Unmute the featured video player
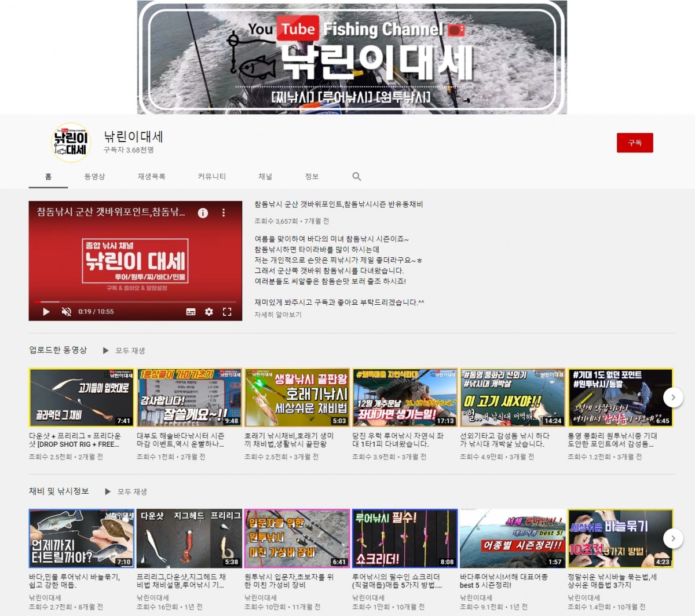 pyautogui.click(x=67, y=312)
